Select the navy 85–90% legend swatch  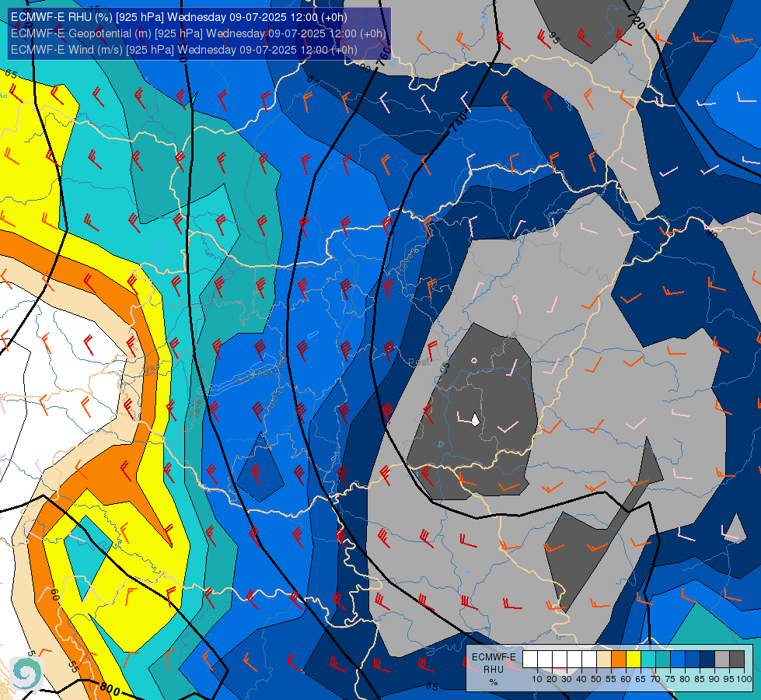pyautogui.click(x=707, y=660)
